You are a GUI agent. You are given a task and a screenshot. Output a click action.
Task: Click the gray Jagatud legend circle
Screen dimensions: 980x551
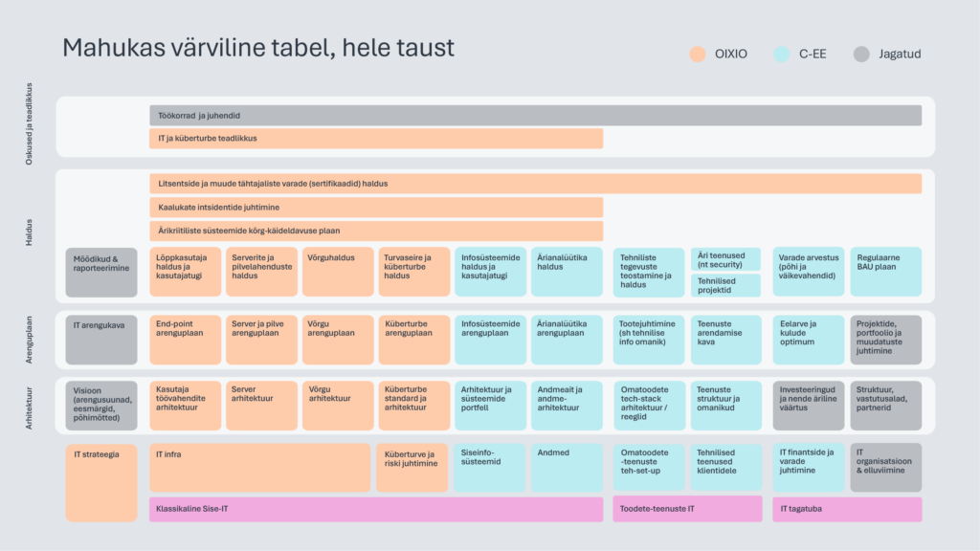click(x=861, y=55)
